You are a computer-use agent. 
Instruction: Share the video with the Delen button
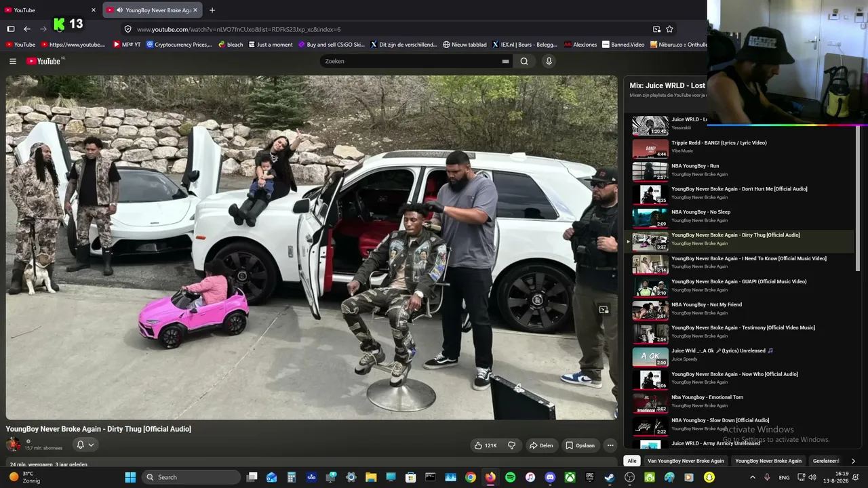click(x=541, y=445)
